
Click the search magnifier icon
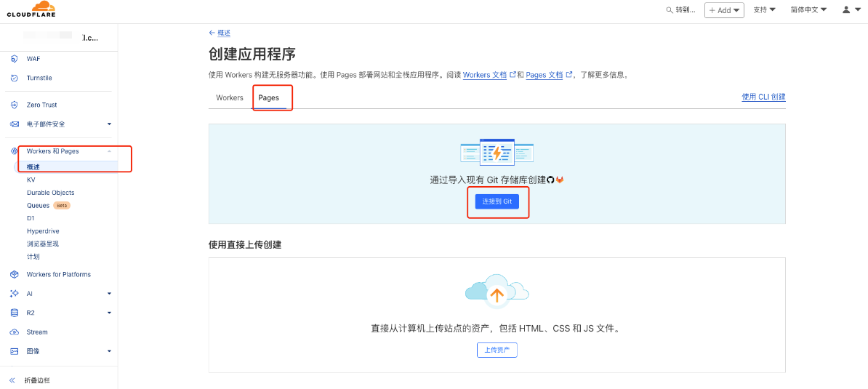coord(670,10)
